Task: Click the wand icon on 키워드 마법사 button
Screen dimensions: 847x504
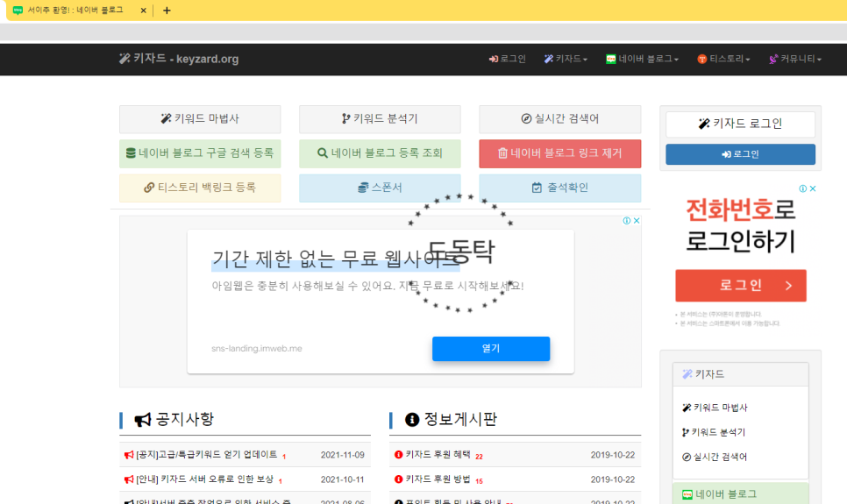Action: [x=166, y=118]
